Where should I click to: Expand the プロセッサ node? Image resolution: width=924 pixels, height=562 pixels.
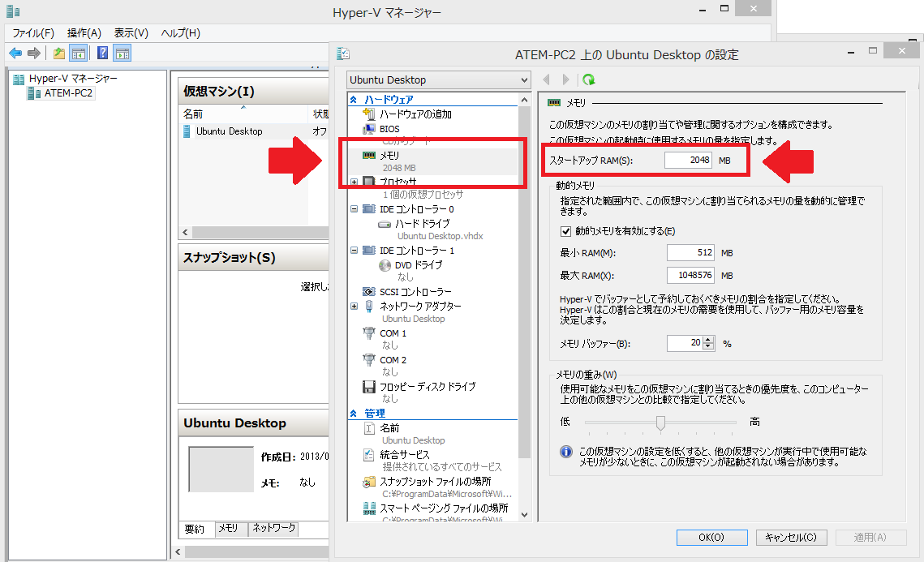[x=355, y=182]
